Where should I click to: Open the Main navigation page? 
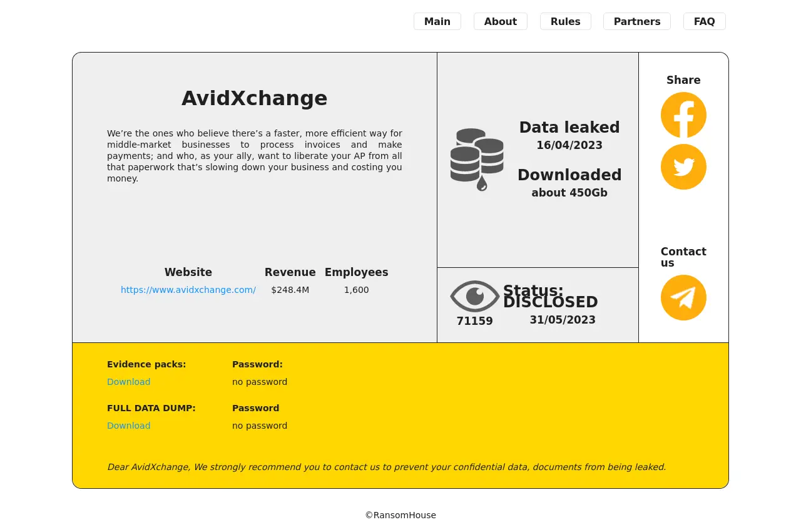click(x=437, y=21)
